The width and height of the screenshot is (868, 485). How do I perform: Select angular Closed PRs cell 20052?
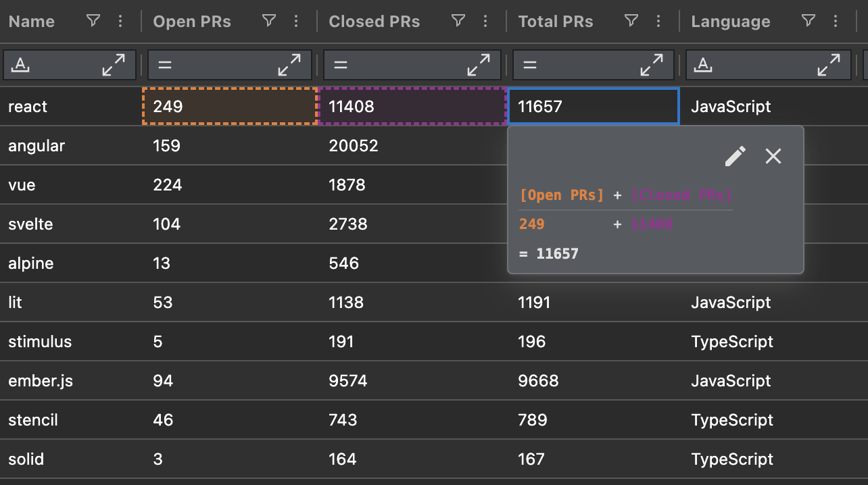pyautogui.click(x=412, y=145)
